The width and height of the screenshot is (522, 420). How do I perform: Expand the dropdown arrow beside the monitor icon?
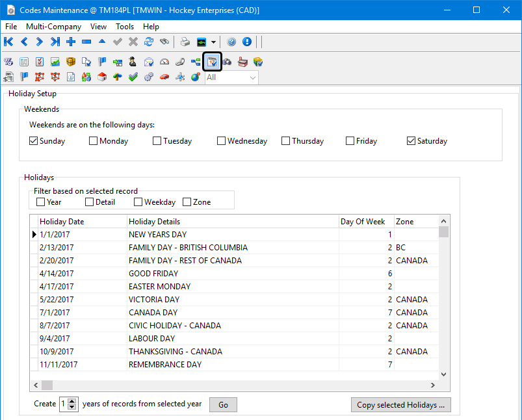213,42
